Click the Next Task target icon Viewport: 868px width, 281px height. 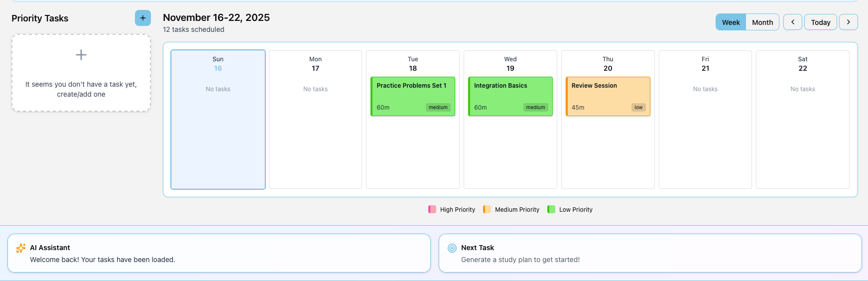pyautogui.click(x=452, y=248)
